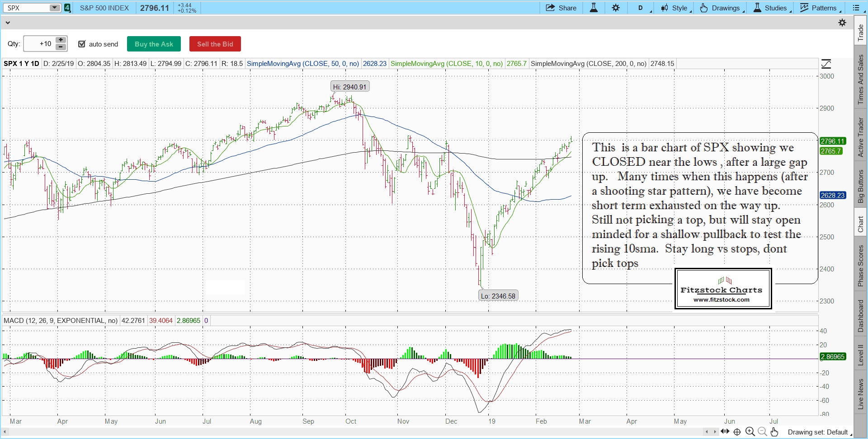Click the Buy the Ask button
Viewport: 868px width, 439px height.
154,44
